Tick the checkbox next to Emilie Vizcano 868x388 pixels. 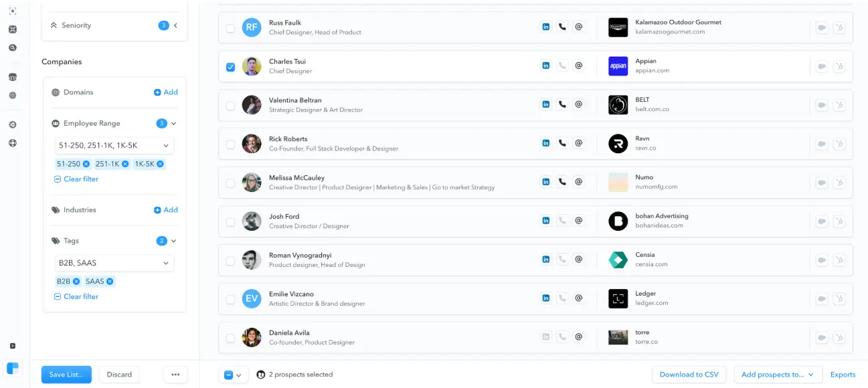coord(230,300)
